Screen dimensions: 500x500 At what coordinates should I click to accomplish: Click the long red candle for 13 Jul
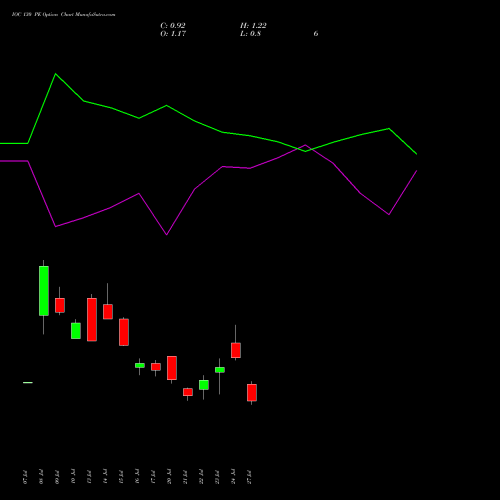click(92, 319)
